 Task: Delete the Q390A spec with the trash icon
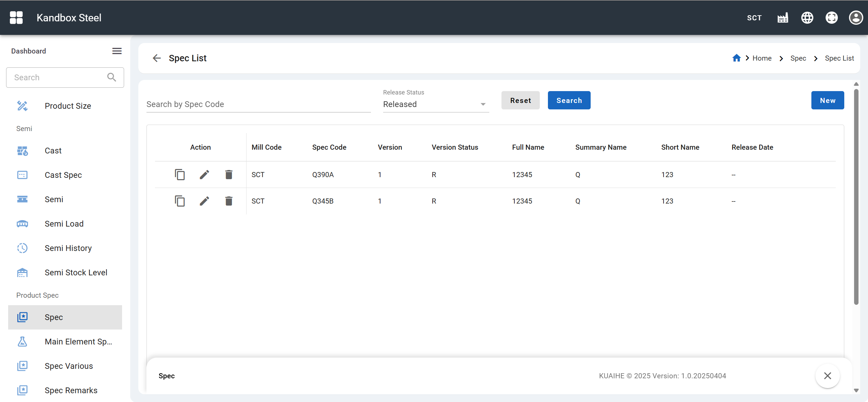coord(229,175)
